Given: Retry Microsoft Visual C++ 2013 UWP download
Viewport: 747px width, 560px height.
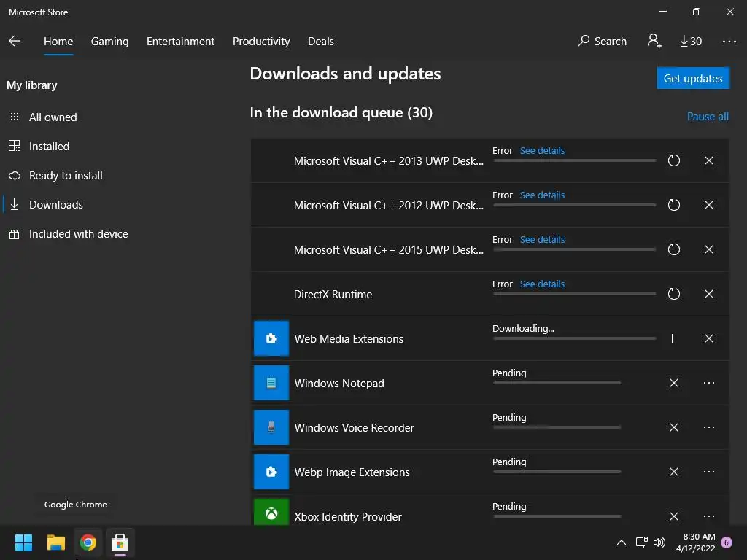Looking at the screenshot, I should click(673, 160).
